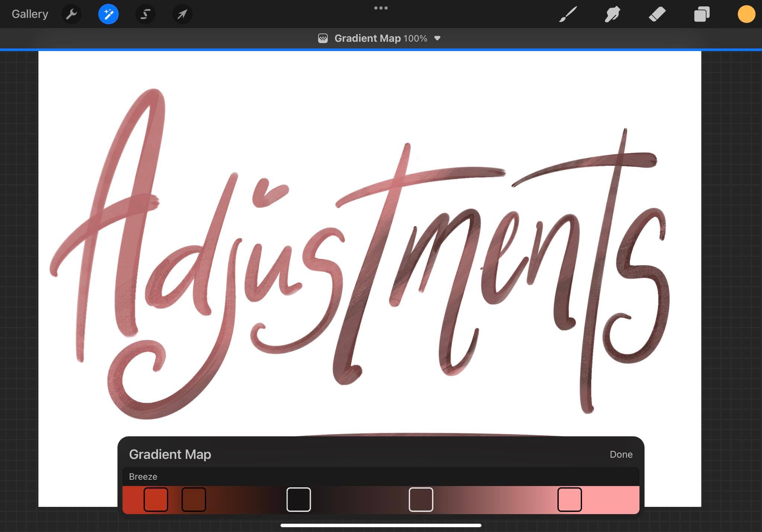Tap the Breeze gradient name label

click(143, 477)
